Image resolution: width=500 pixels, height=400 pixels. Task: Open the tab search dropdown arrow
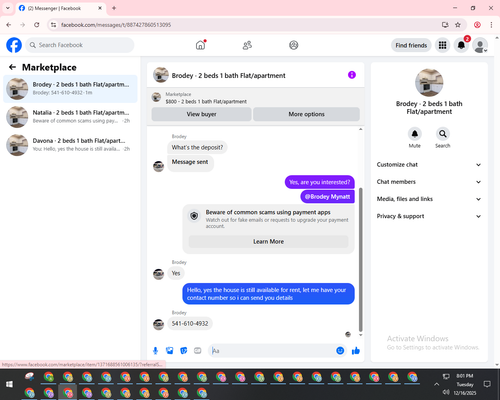8,8
